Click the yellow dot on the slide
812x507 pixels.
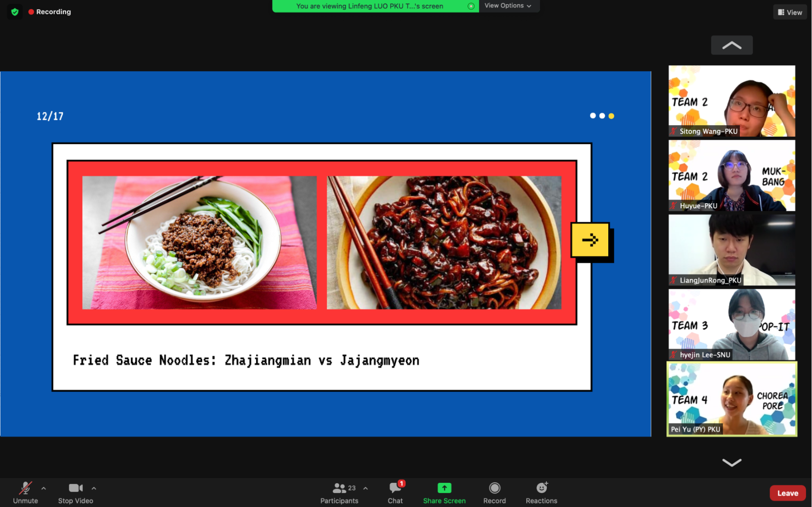pos(611,116)
